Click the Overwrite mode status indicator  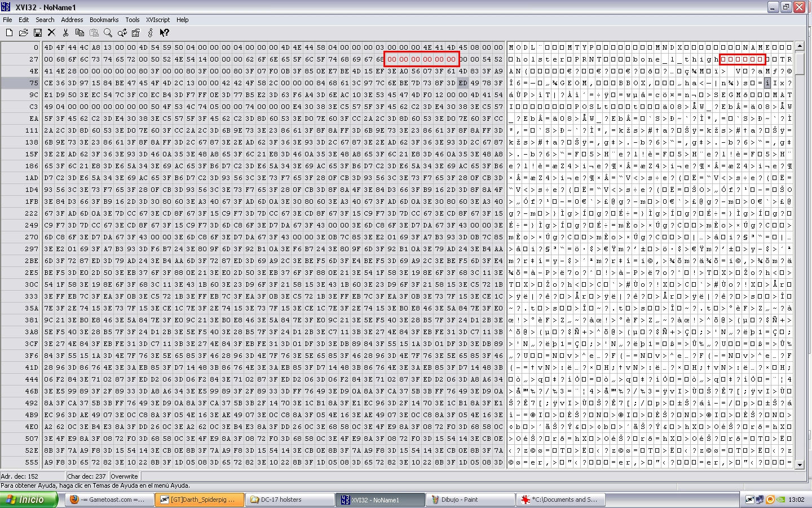(x=125, y=476)
